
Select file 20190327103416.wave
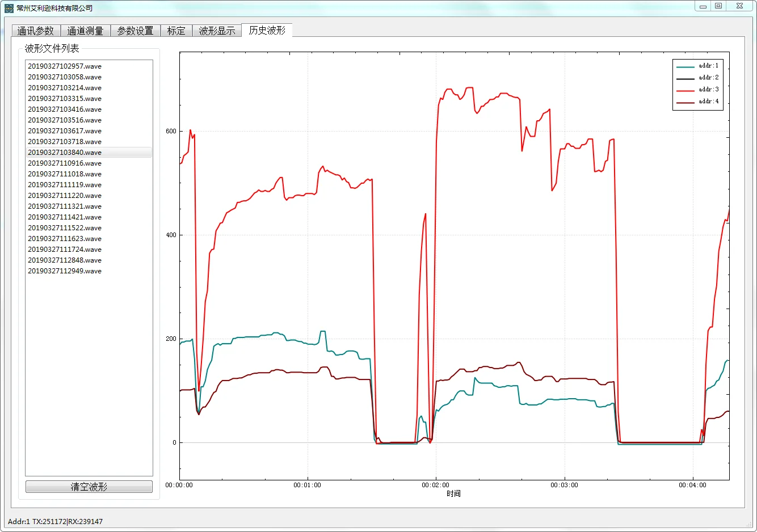[x=89, y=109]
